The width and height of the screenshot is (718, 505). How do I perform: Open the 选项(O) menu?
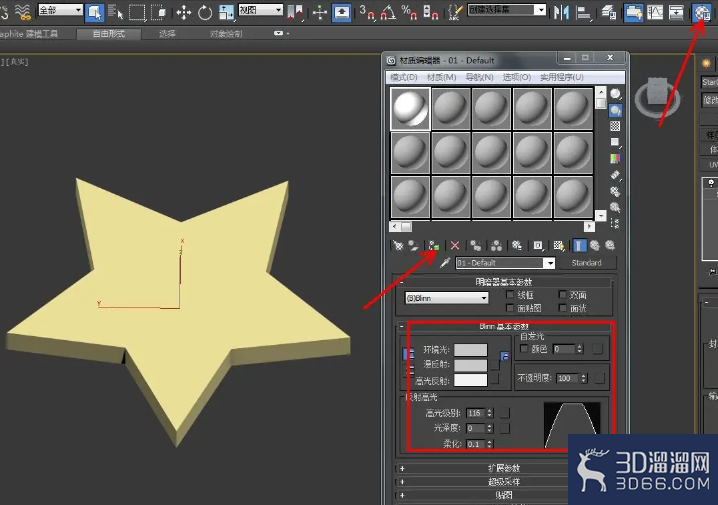point(517,77)
